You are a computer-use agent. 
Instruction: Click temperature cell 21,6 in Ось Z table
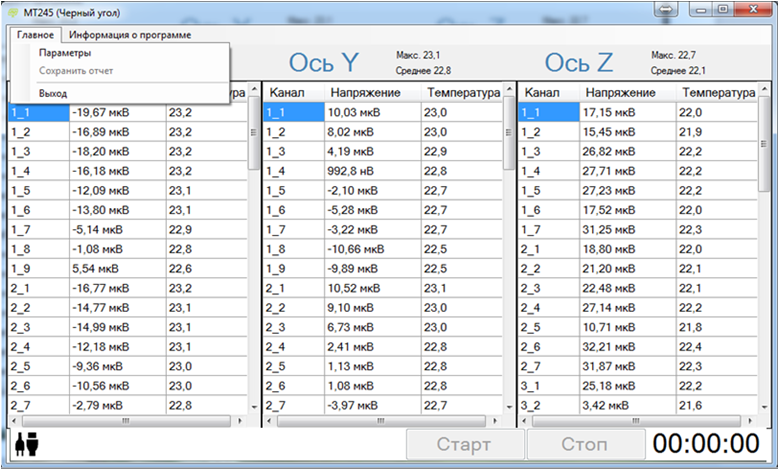point(717,405)
